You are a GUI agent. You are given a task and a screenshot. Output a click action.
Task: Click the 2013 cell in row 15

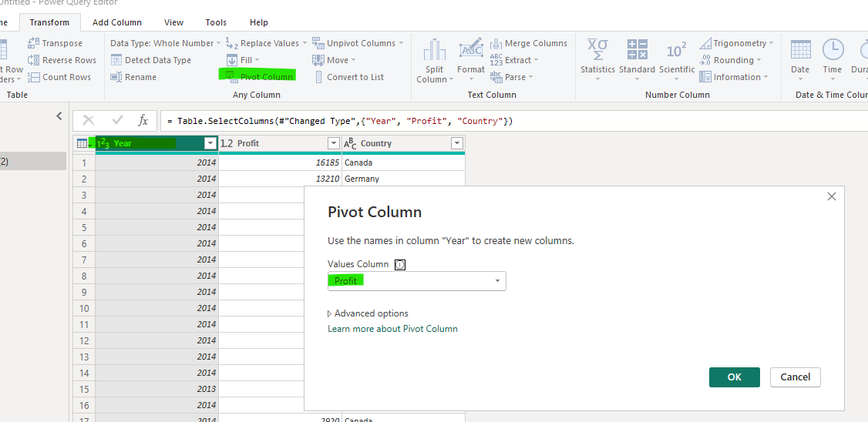[157, 389]
